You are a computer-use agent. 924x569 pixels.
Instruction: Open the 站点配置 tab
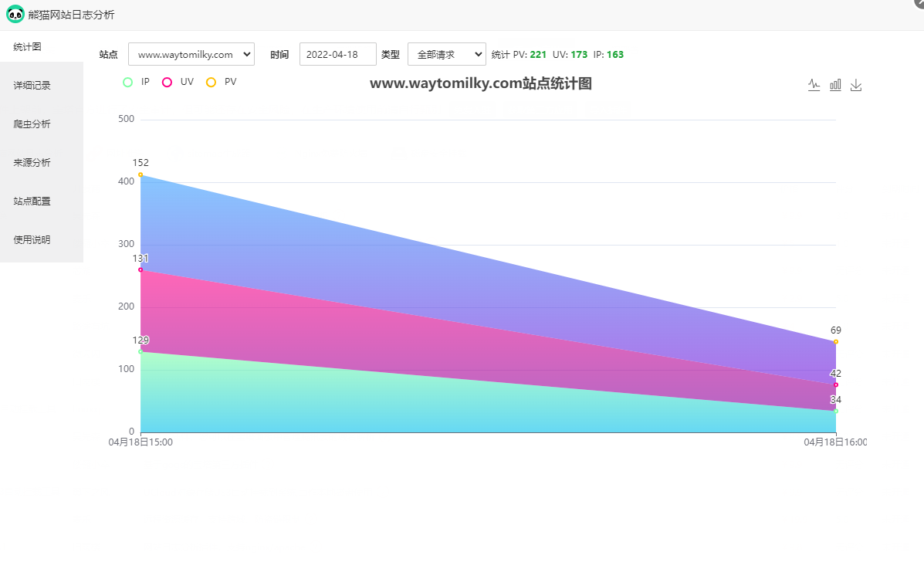click(41, 201)
